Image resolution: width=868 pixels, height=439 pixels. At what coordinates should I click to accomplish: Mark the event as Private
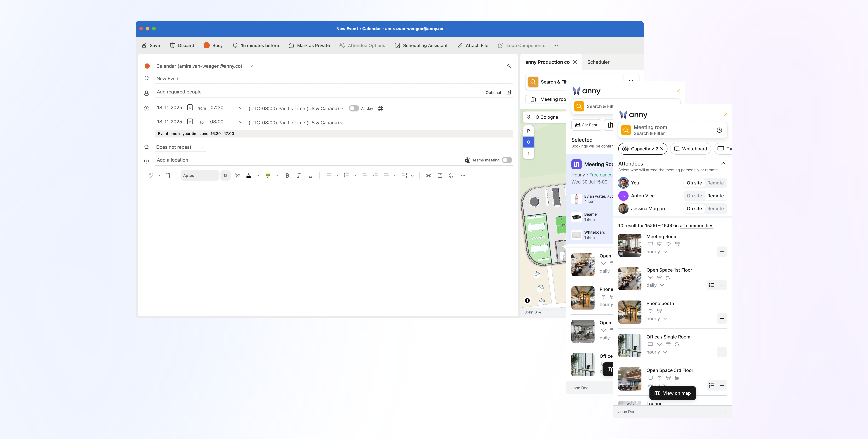point(309,45)
